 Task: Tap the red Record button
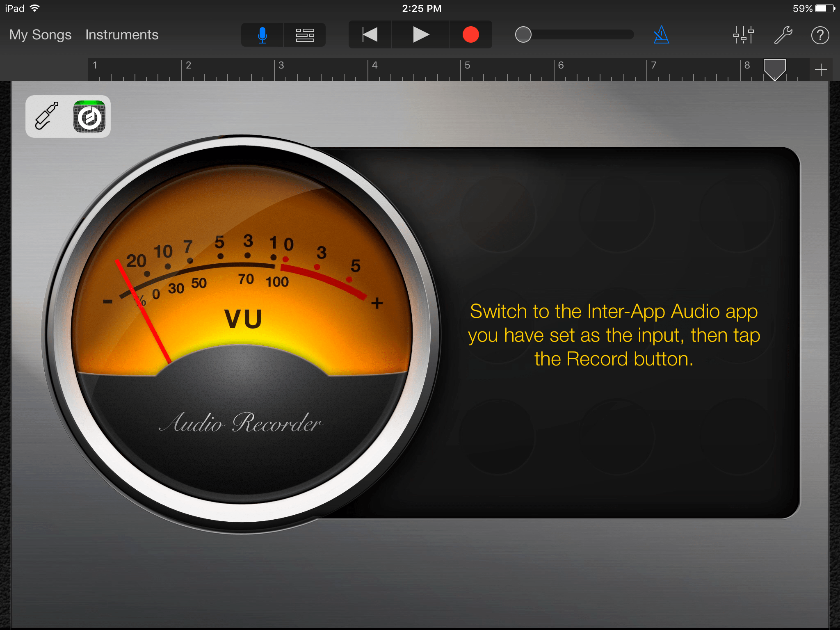[x=470, y=35]
